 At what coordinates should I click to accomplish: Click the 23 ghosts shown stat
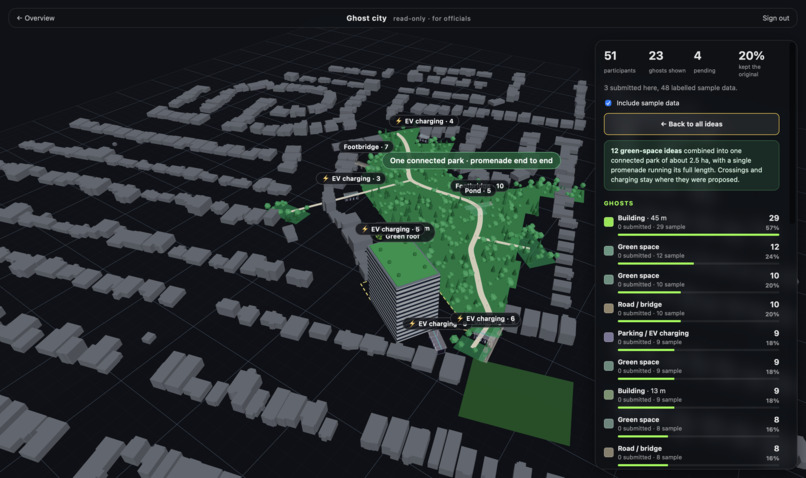point(667,62)
